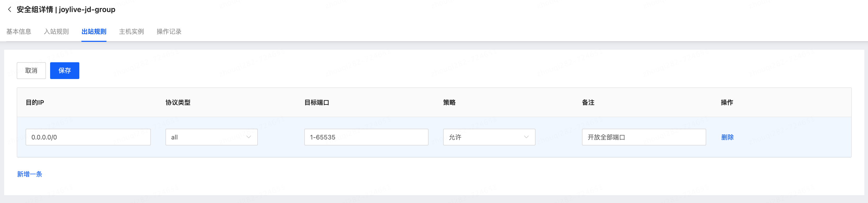Click the 取消 button
The image size is (868, 203).
31,71
